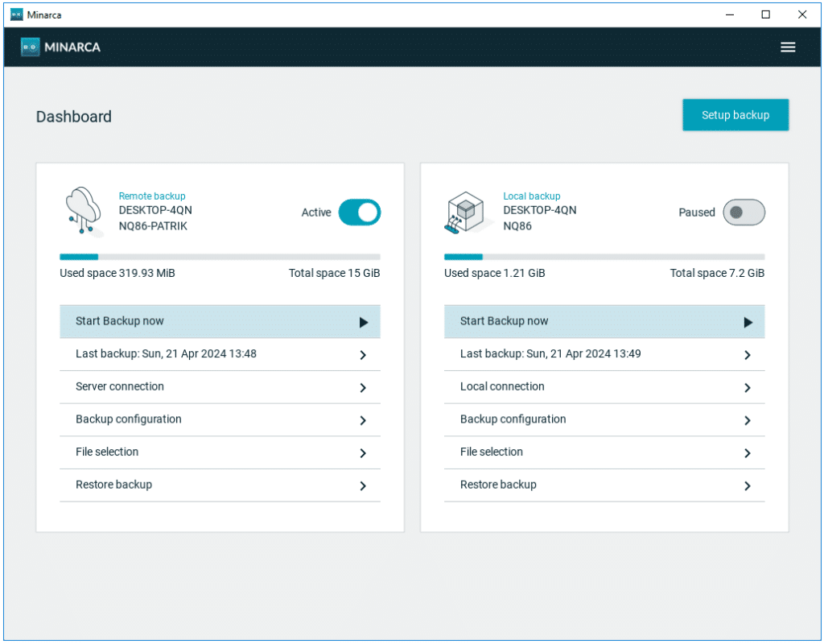Open the hamburger menu
Viewport: 824px width, 644px height.
click(x=788, y=47)
